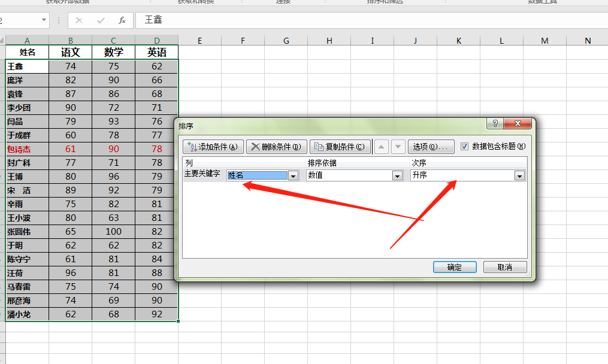Click the formula bar confirm checkmark icon
The height and width of the screenshot is (364, 608).
(101, 20)
